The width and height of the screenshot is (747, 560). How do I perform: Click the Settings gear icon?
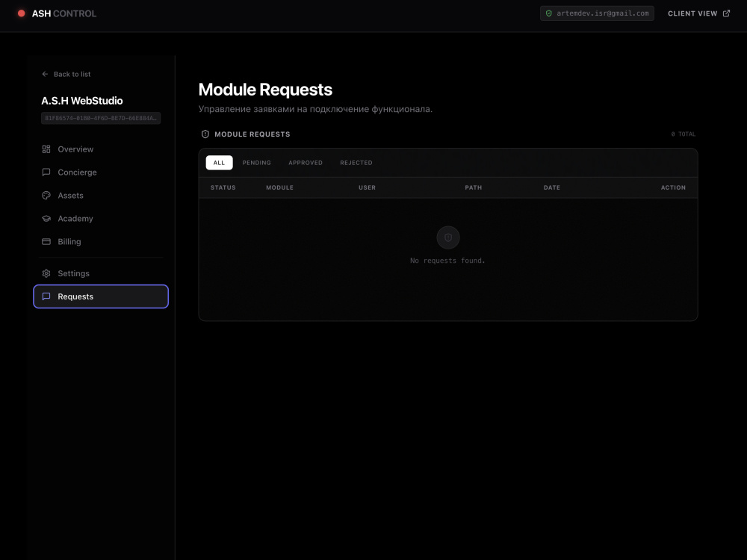(x=46, y=273)
